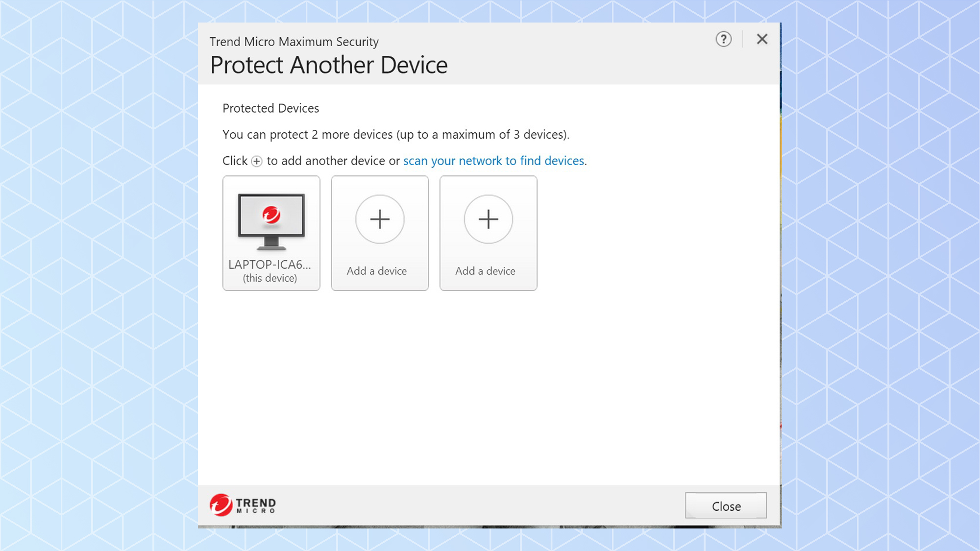
Task: Click the Protect Another Device dialog title
Action: 328,64
